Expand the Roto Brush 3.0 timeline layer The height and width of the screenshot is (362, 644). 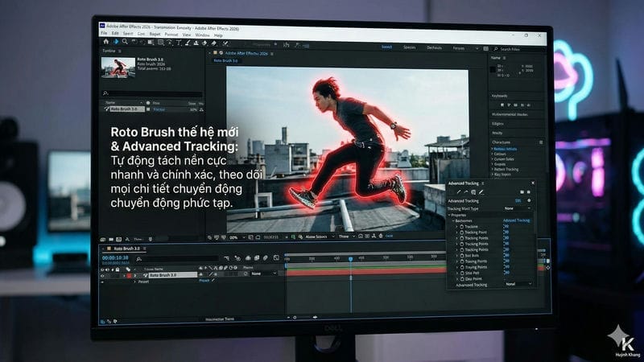tap(134, 276)
